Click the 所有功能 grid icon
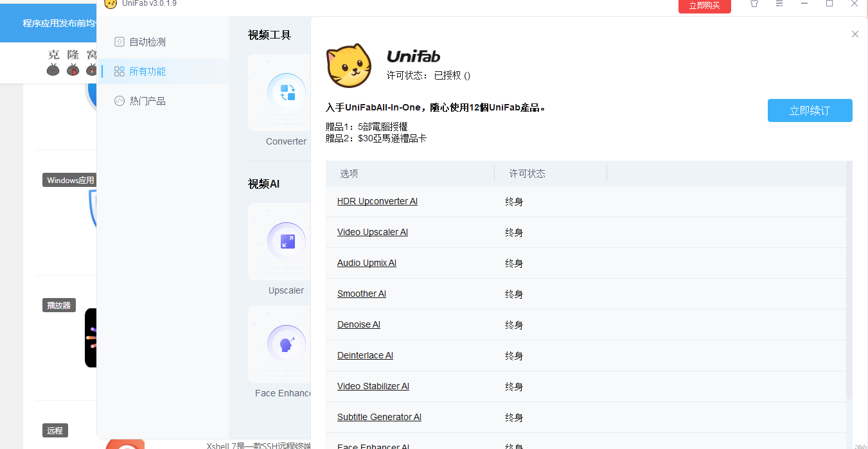868x449 pixels. (119, 71)
